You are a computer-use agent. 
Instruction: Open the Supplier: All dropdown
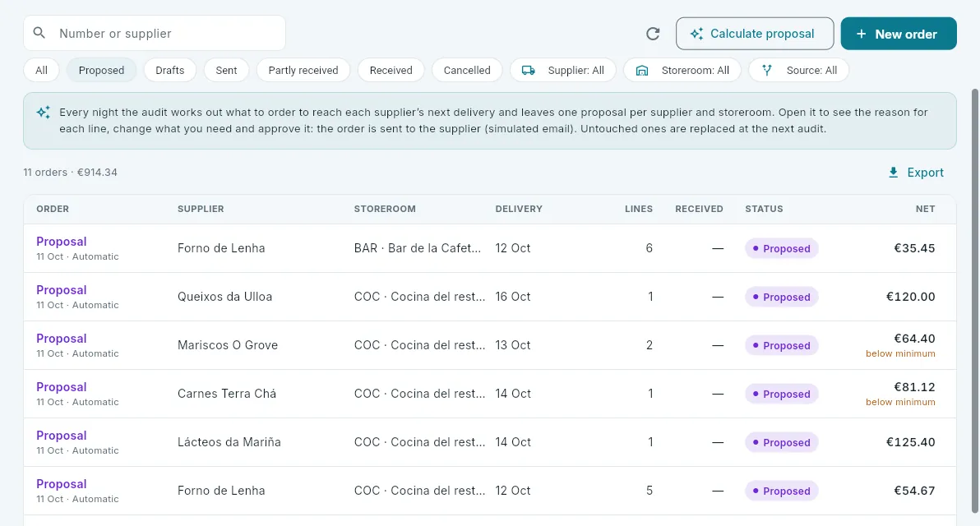click(563, 70)
